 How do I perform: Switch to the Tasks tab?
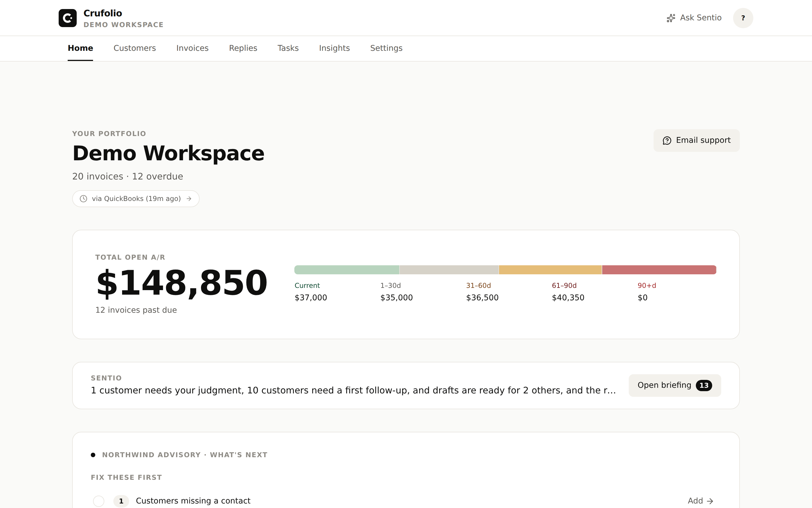coord(288,48)
